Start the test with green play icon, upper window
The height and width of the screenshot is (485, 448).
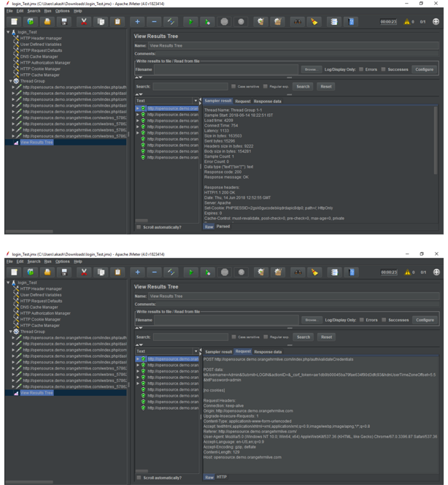(x=190, y=22)
